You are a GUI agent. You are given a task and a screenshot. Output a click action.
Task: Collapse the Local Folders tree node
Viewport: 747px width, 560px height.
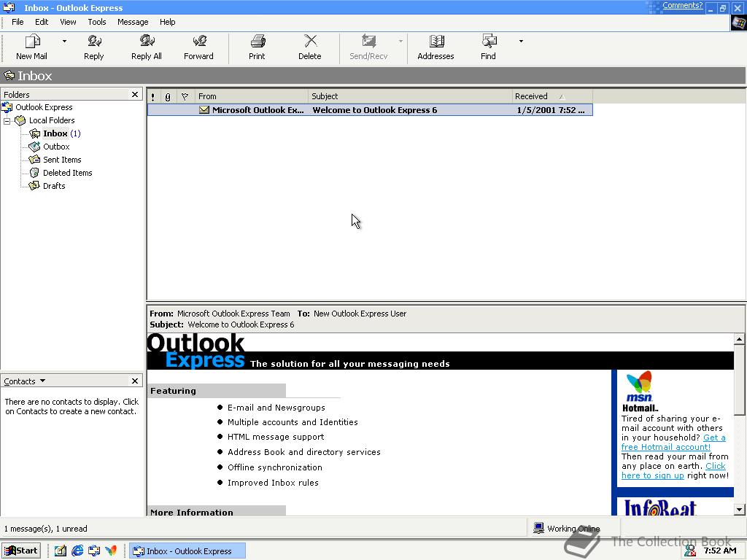click(x=7, y=121)
